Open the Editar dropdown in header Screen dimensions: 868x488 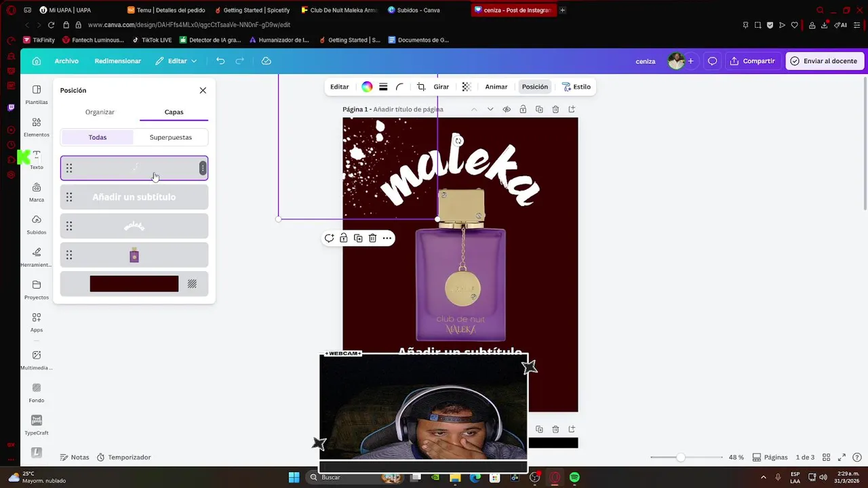(176, 61)
